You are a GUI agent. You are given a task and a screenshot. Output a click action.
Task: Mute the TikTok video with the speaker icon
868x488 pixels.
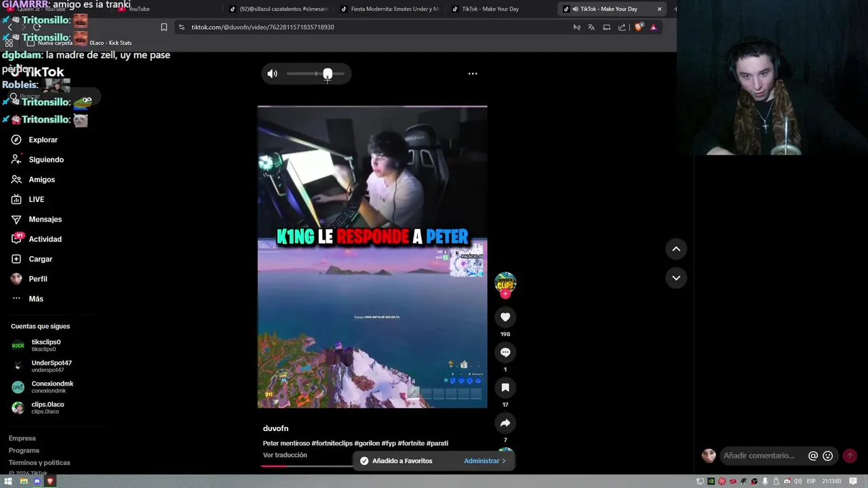[x=272, y=74]
